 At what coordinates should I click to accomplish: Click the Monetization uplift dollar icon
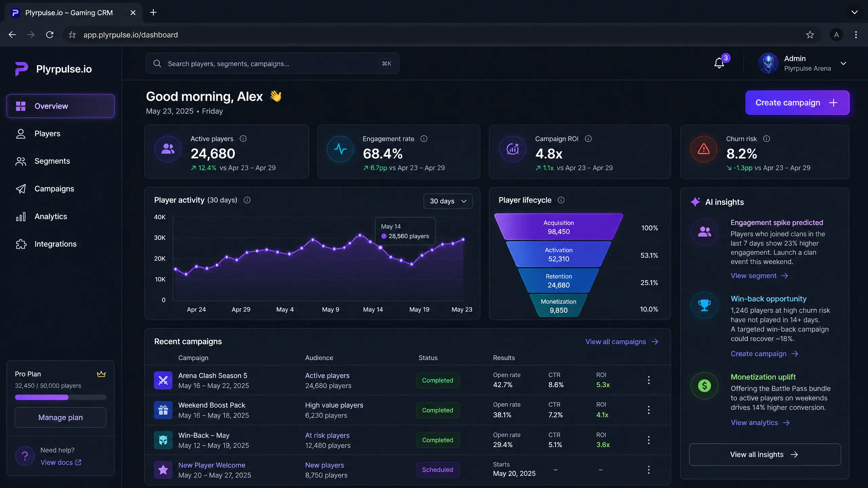click(x=704, y=386)
